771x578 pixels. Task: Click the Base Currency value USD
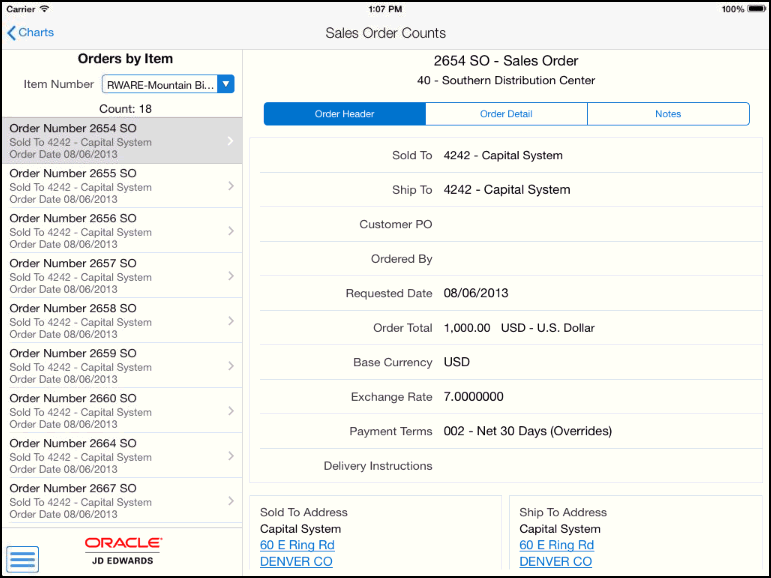tap(457, 362)
